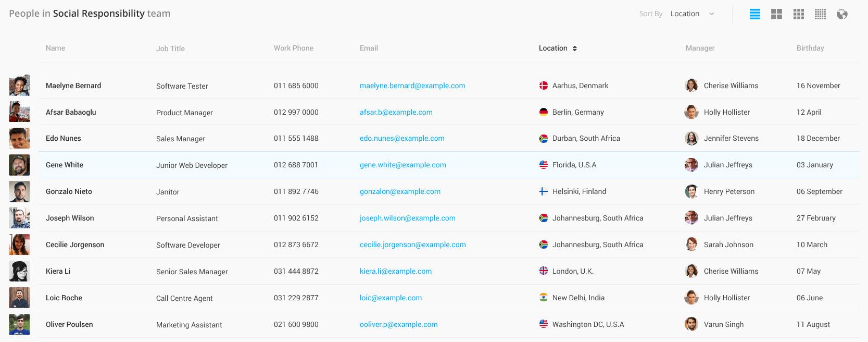
Task: Click the Finland flag beside Helsinki
Action: point(544,191)
